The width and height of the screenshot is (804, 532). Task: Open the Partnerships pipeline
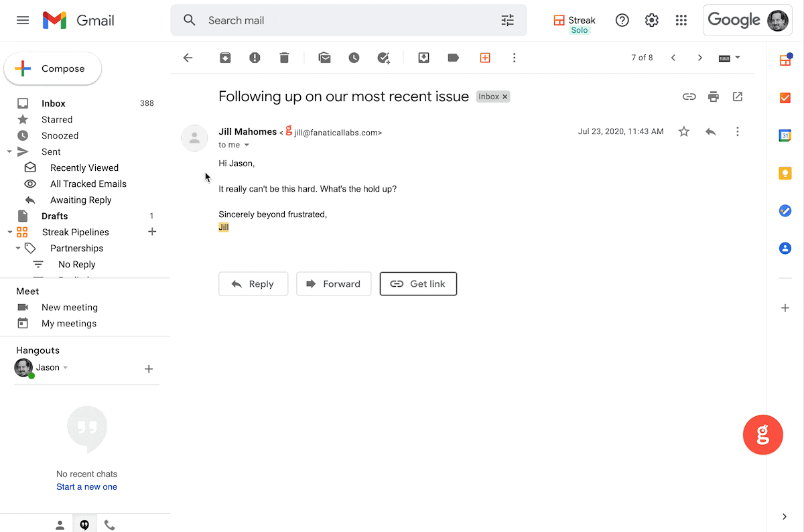click(76, 248)
